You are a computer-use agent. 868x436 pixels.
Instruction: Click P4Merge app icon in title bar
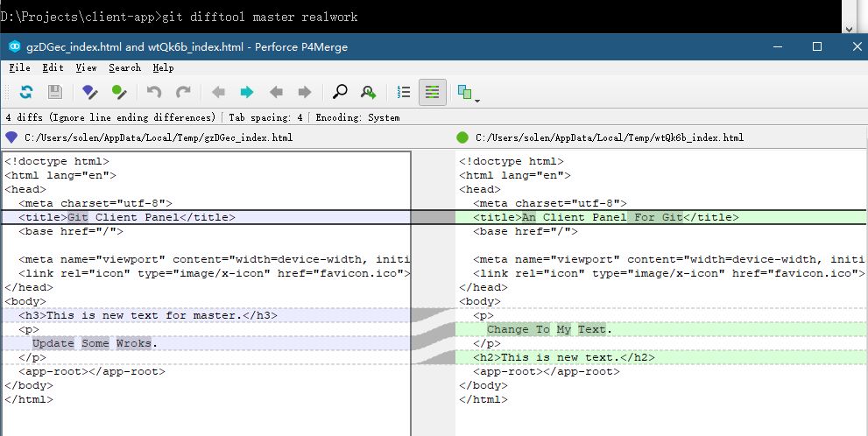coord(15,46)
